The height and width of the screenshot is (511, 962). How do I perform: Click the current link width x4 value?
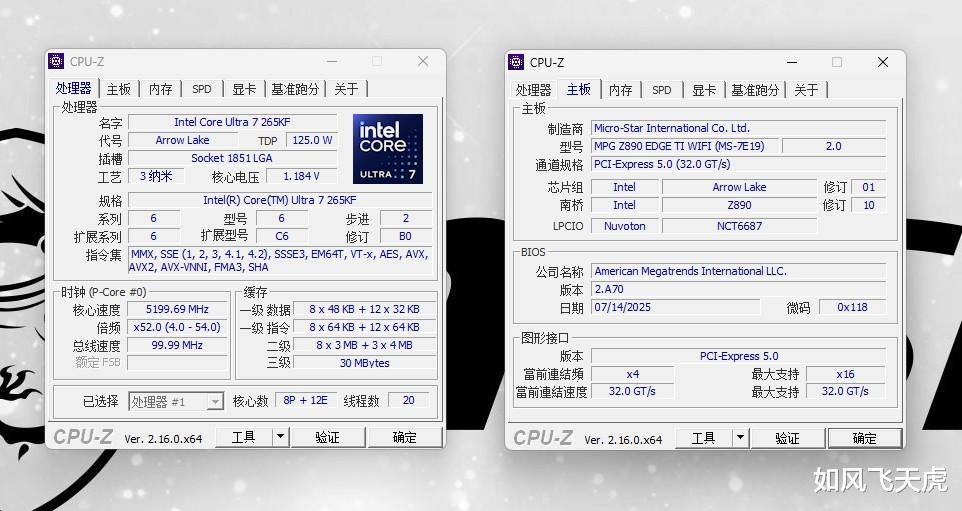click(x=633, y=374)
